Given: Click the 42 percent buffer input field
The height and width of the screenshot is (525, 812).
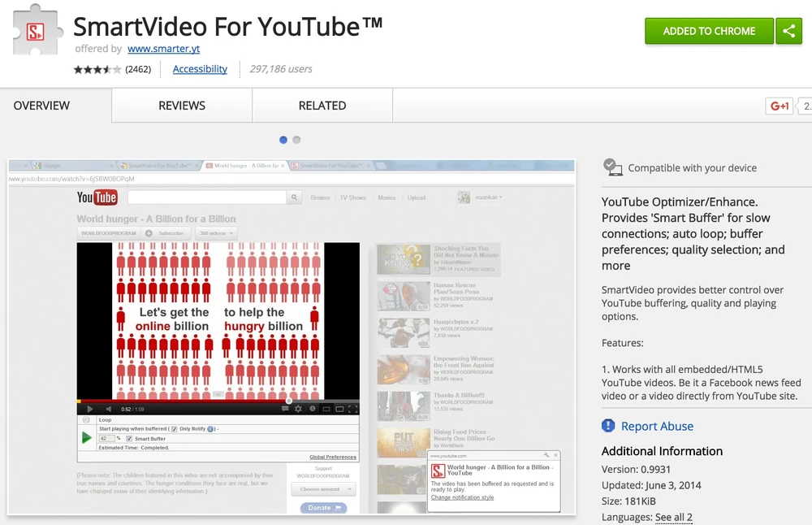Looking at the screenshot, I should coord(106,438).
